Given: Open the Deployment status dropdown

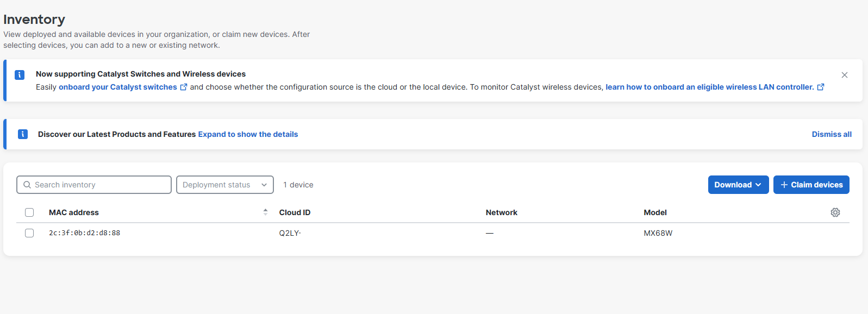Looking at the screenshot, I should click(224, 185).
